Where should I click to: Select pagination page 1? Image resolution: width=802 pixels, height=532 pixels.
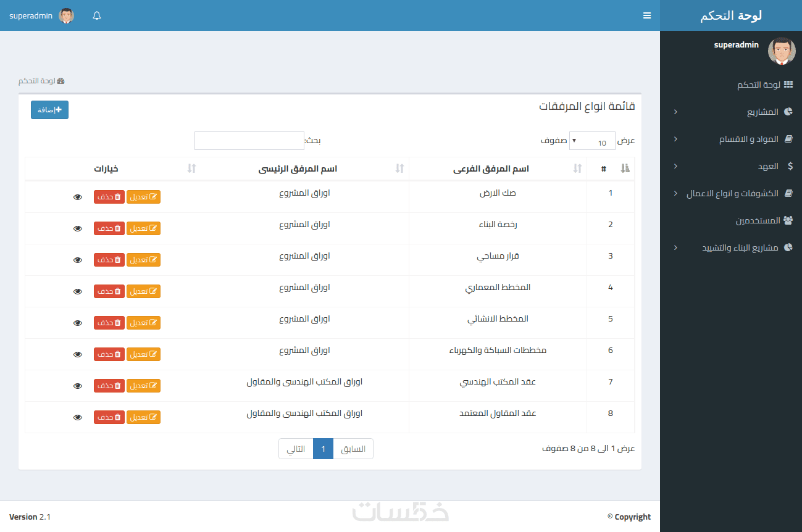[323, 449]
